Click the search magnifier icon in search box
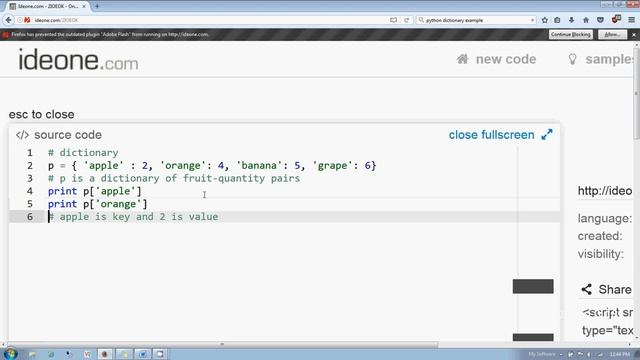 click(421, 20)
